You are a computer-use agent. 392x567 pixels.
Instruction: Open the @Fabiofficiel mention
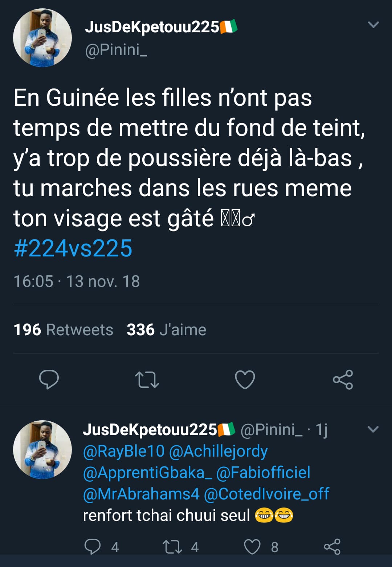(263, 473)
